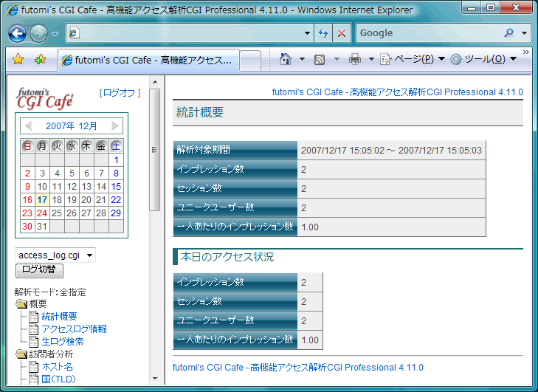Show more toolbar commands chevron

526,52
